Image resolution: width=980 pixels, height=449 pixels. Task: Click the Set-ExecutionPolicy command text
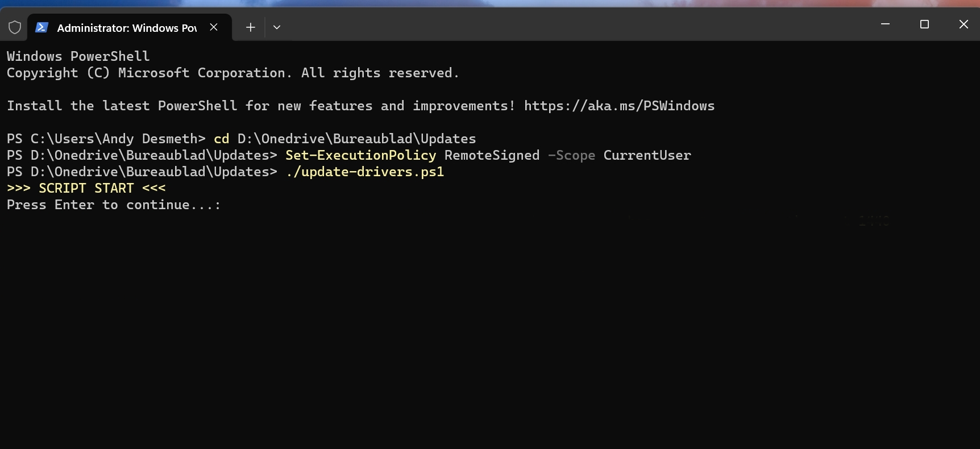pos(360,155)
